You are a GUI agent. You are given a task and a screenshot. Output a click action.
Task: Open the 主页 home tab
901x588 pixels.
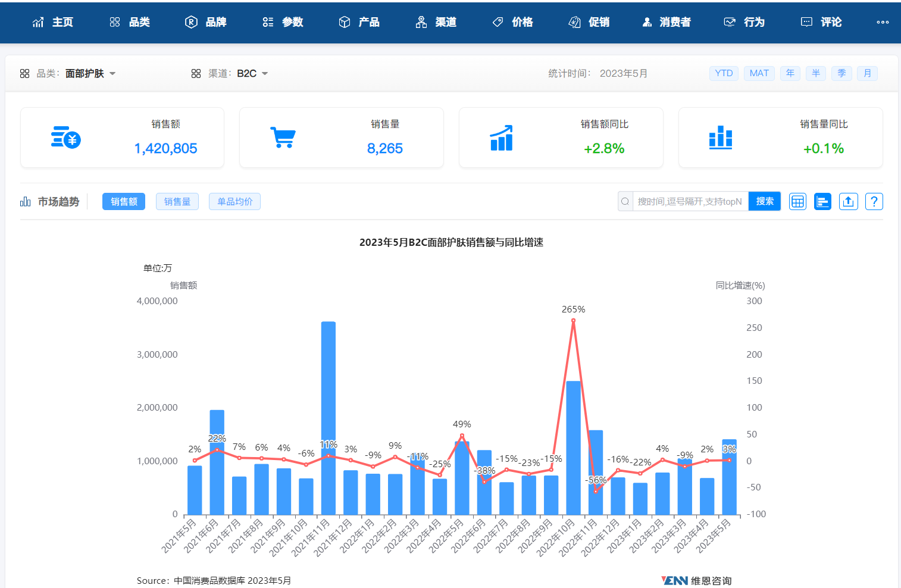coord(52,22)
